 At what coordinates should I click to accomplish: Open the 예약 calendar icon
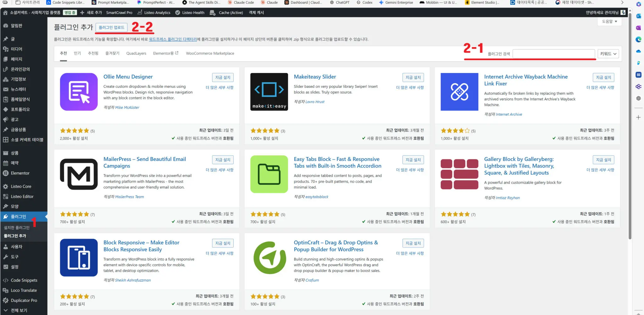[x=5, y=163]
